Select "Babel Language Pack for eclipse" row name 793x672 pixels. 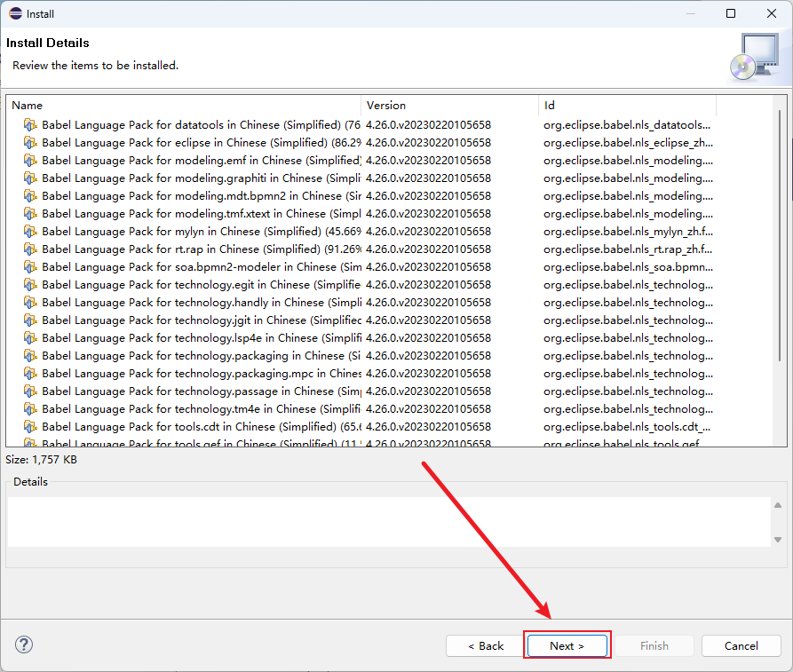[x=201, y=143]
